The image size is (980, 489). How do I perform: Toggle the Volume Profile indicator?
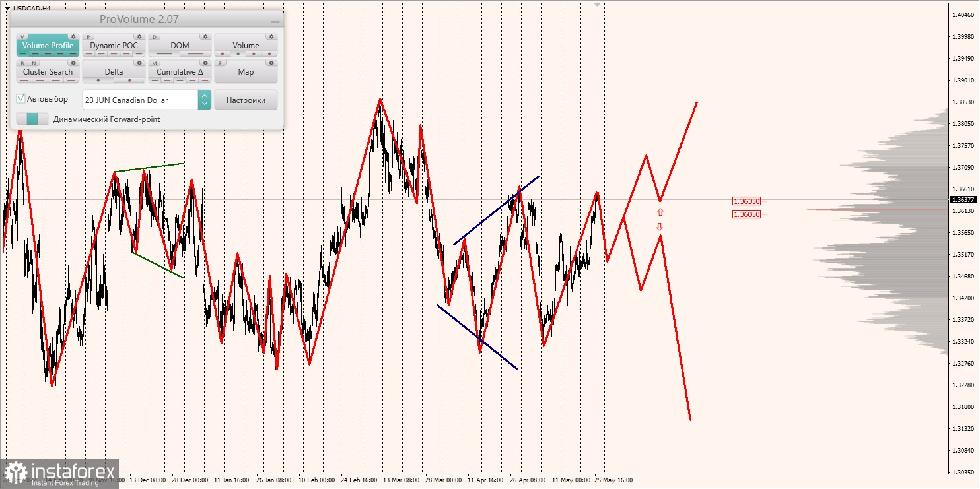coord(48,46)
